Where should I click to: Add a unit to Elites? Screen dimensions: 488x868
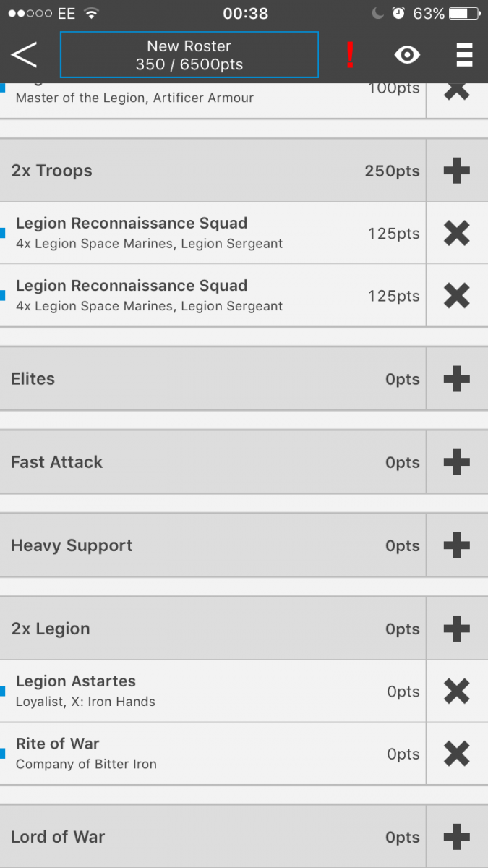[456, 378]
